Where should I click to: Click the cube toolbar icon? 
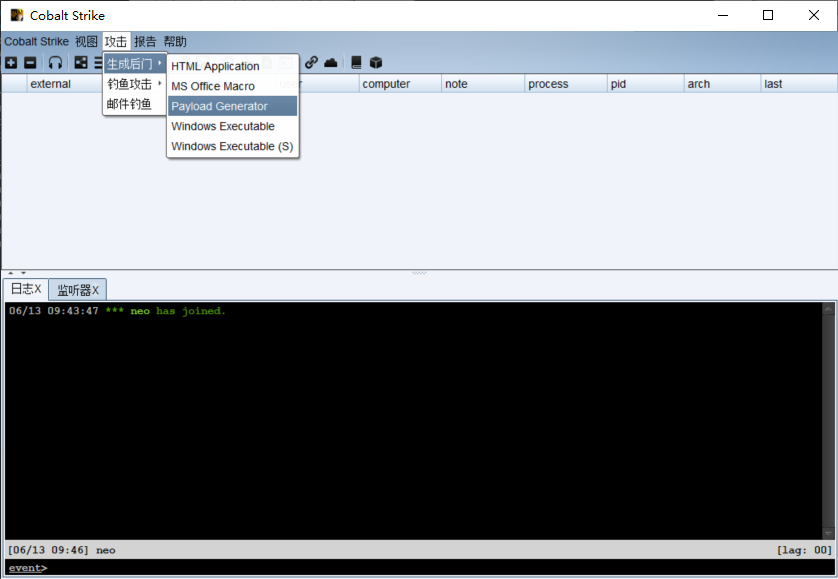(376, 63)
